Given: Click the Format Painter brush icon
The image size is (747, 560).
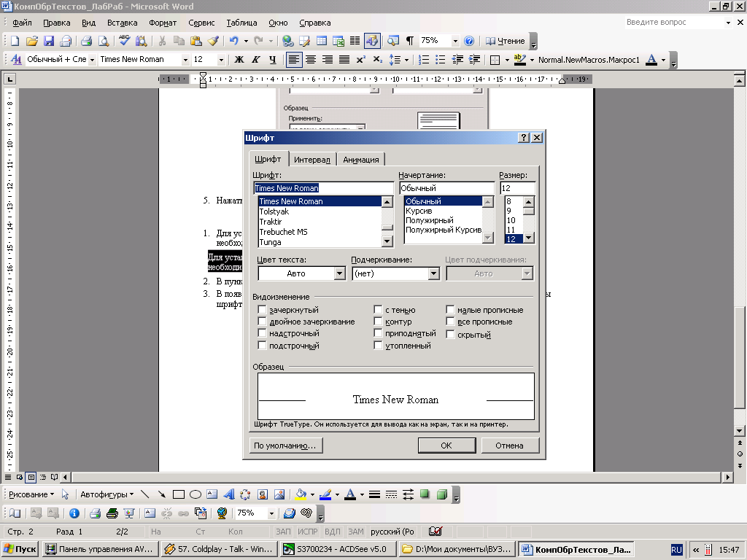Looking at the screenshot, I should (x=213, y=42).
